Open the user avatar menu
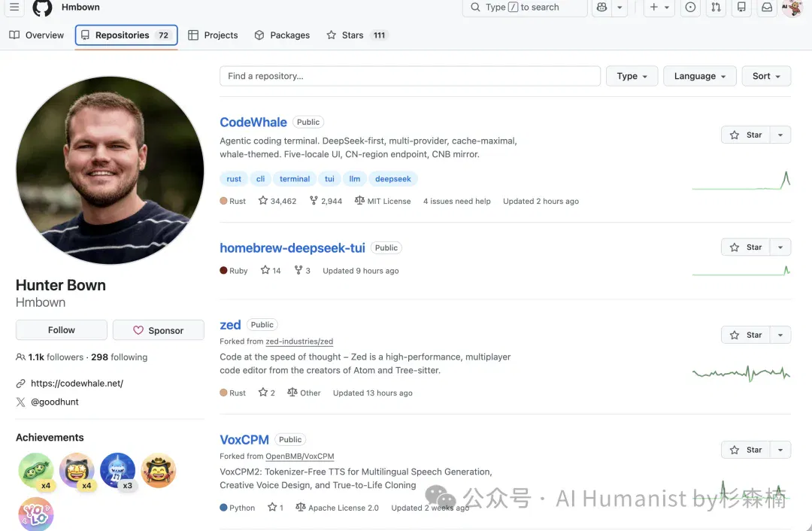The height and width of the screenshot is (531, 812). pos(792,8)
